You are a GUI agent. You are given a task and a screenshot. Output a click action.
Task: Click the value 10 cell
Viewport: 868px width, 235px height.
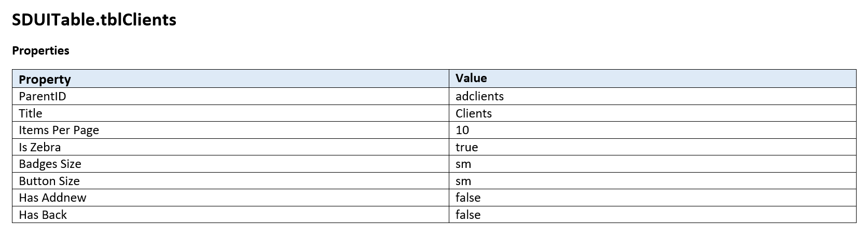click(462, 130)
